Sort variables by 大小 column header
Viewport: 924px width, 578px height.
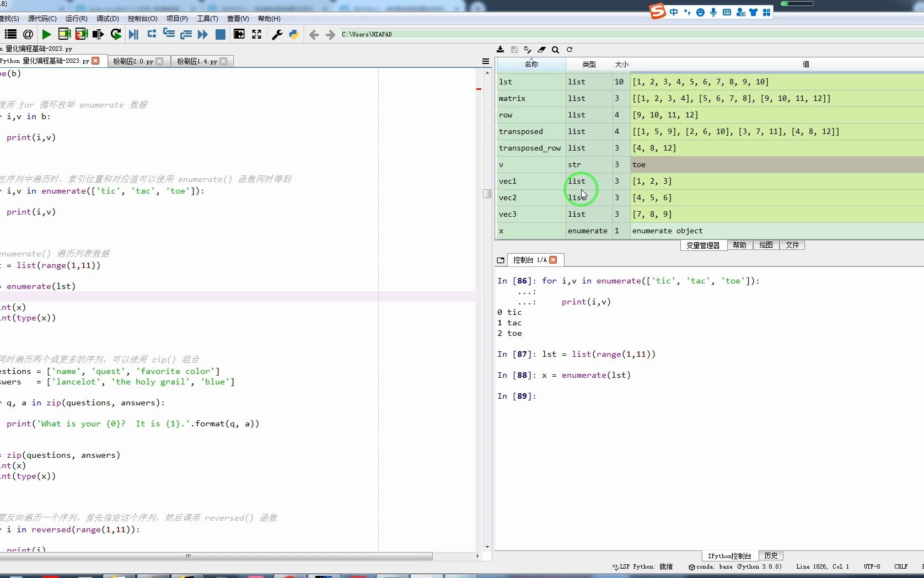(x=621, y=65)
